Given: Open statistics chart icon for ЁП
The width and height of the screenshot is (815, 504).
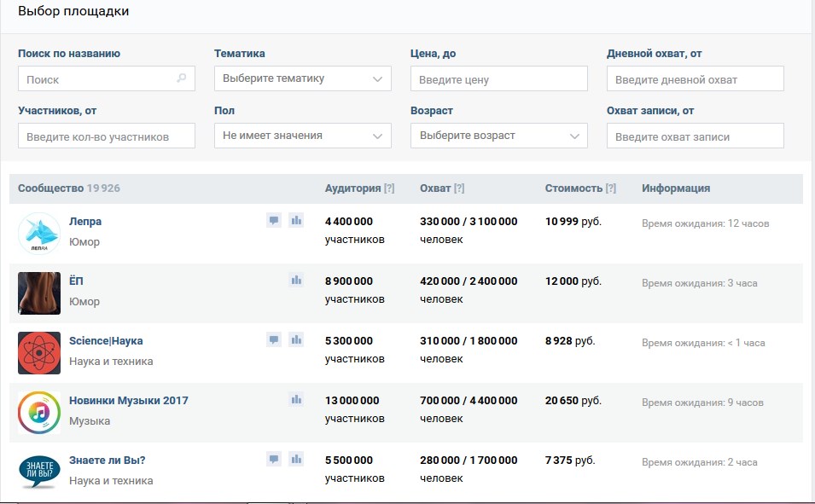Looking at the screenshot, I should pos(296,280).
